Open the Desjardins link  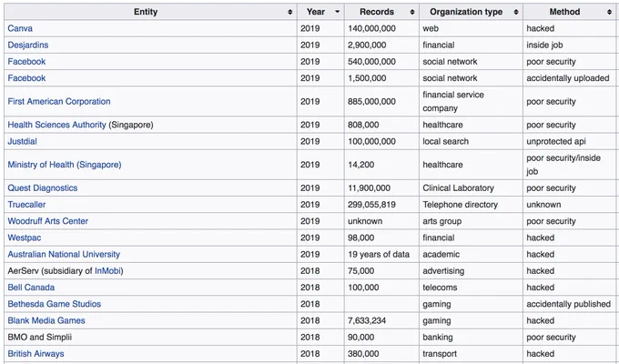[x=28, y=45]
